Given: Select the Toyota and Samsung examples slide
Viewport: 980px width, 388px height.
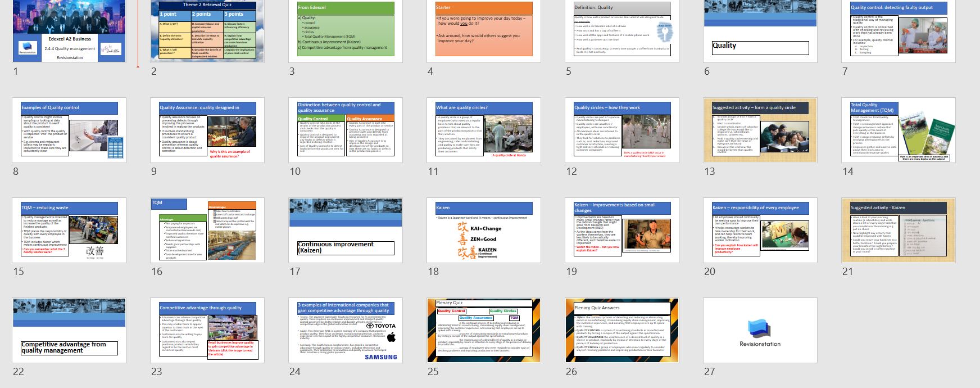Looking at the screenshot, I should click(346, 331).
